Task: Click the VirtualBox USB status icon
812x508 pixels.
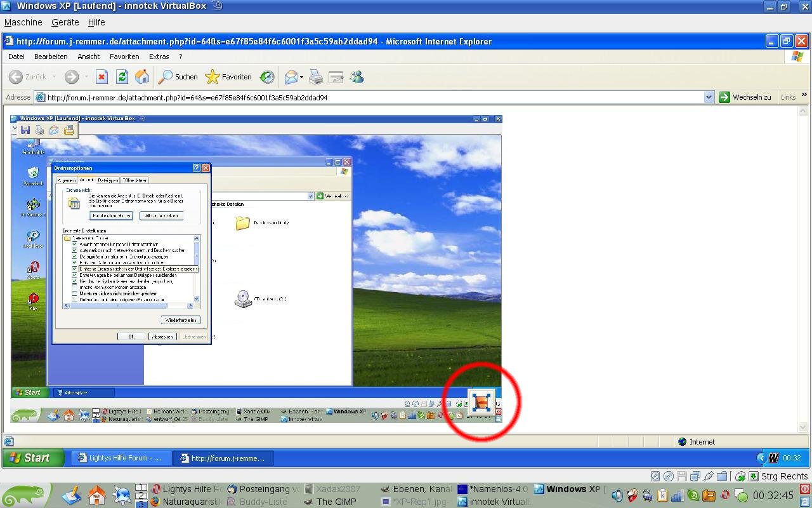Action: pyautogui.click(x=709, y=476)
